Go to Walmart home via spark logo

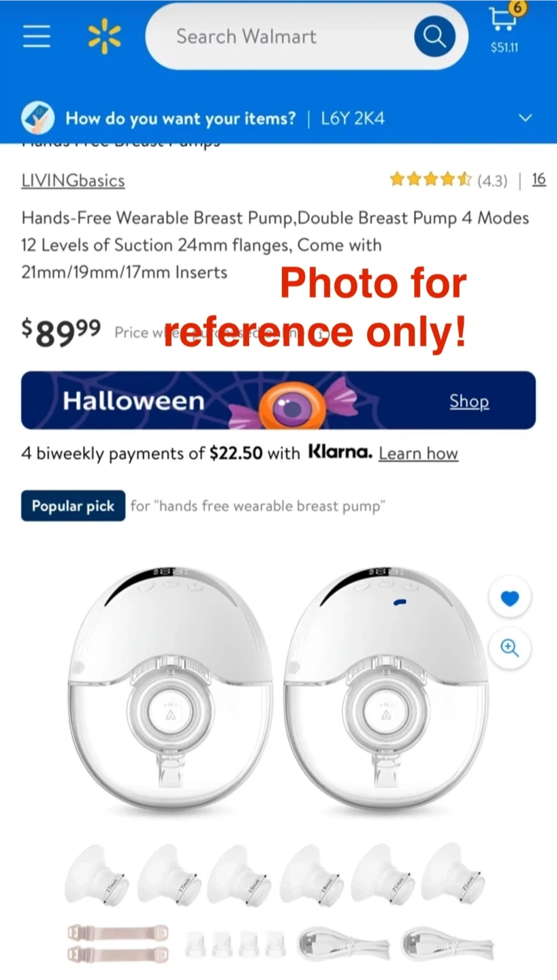pyautogui.click(x=104, y=36)
